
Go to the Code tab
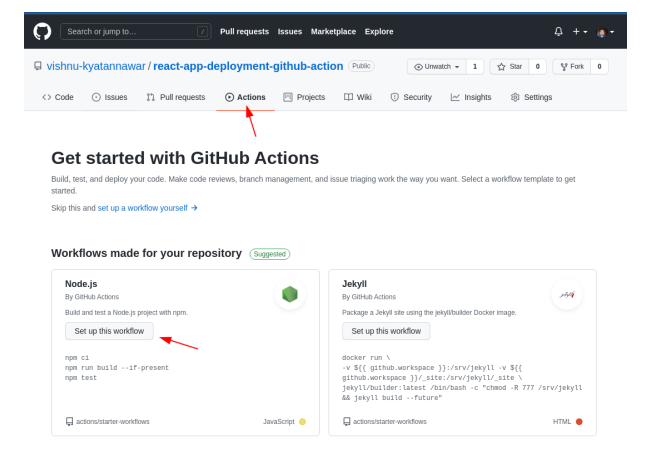point(58,97)
